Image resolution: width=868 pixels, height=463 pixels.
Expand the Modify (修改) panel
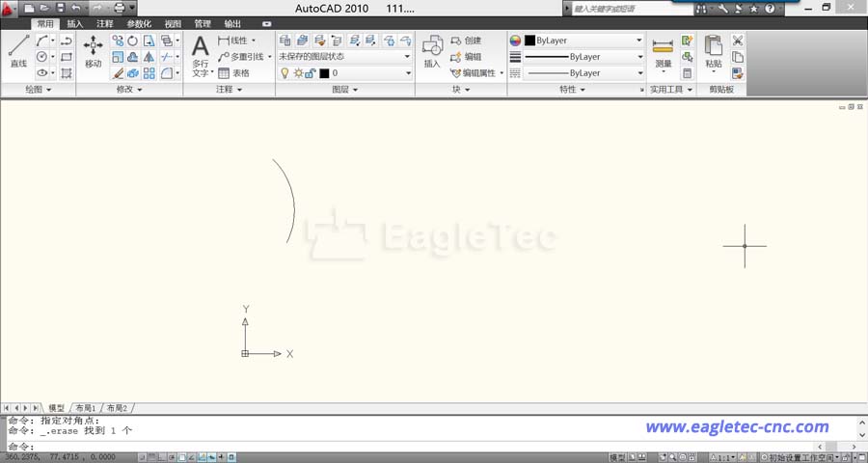[129, 89]
